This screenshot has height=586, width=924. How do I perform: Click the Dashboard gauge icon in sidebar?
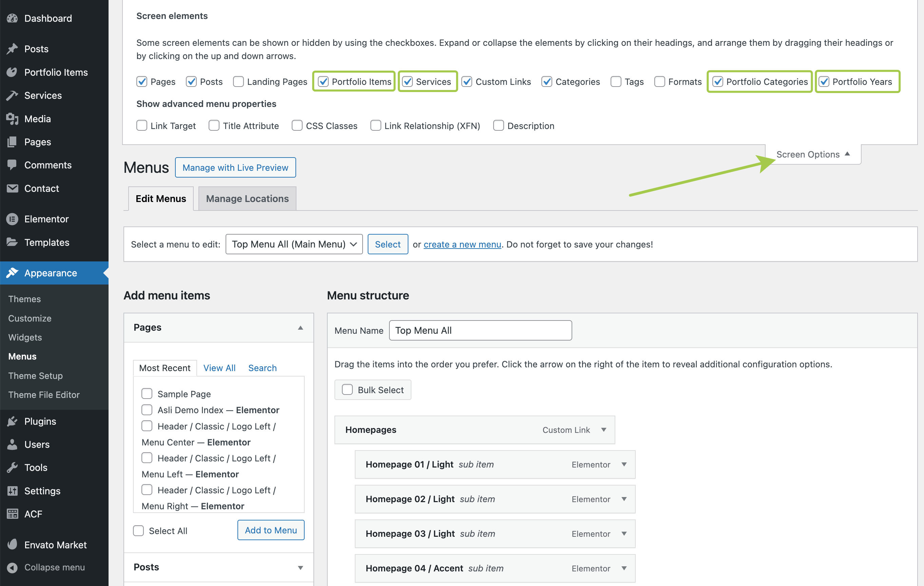(12, 18)
